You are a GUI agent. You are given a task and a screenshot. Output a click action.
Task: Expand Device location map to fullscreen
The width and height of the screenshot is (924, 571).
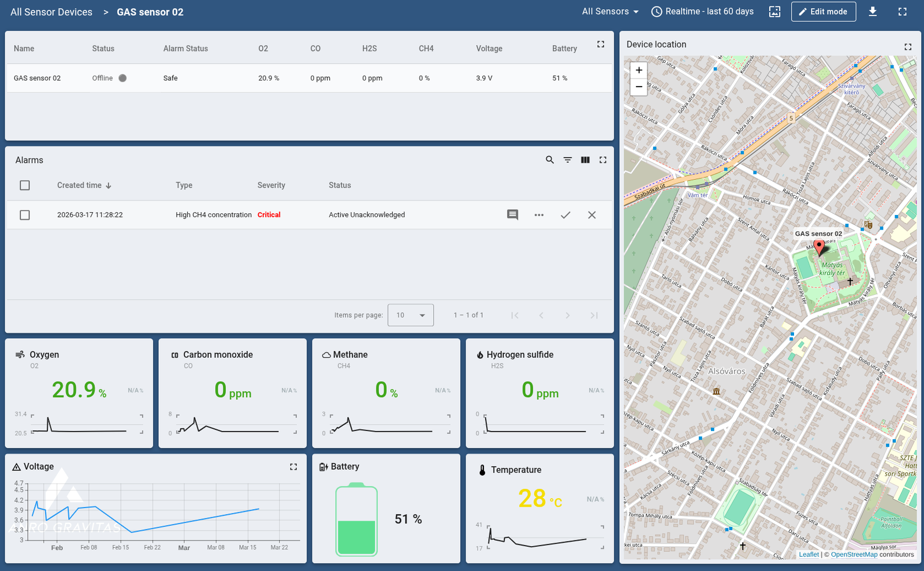click(x=908, y=47)
